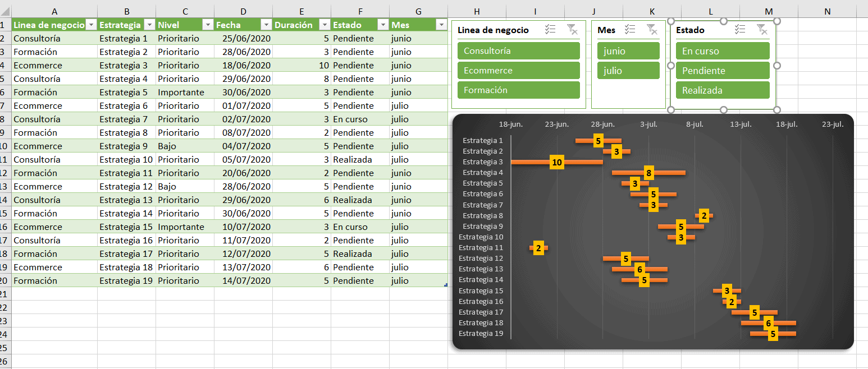Open Mes column filter dropdown
The width and height of the screenshot is (868, 369).
click(440, 25)
